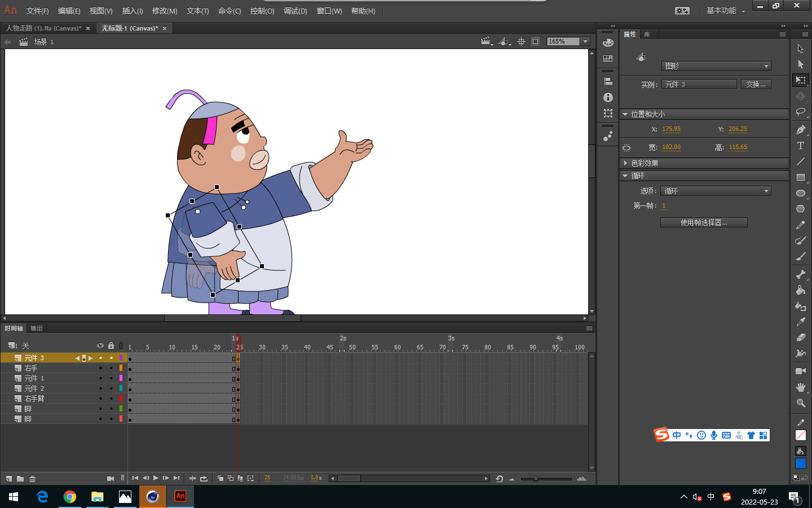This screenshot has height=508, width=812.
Task: Select the Pen tool
Action: click(800, 130)
